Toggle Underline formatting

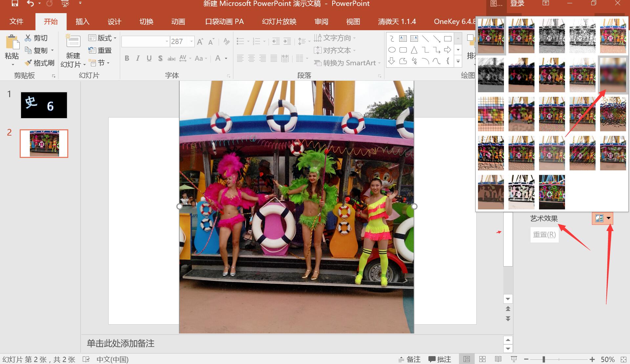tap(149, 58)
